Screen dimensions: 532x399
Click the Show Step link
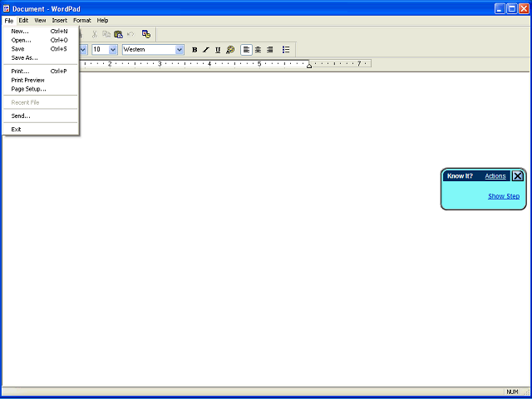[x=504, y=196]
